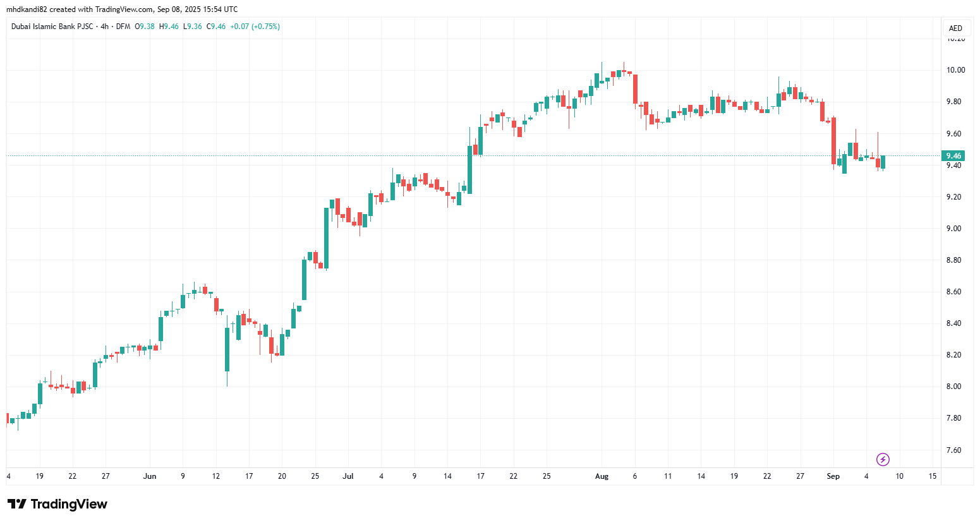The width and height of the screenshot is (980, 523).
Task: Click Sep on the time axis
Action: coord(833,476)
